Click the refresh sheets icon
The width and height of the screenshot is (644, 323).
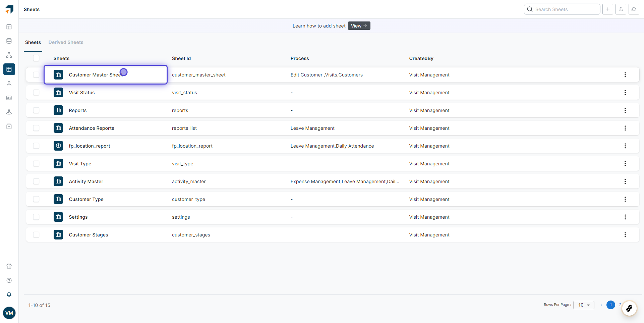point(634,9)
